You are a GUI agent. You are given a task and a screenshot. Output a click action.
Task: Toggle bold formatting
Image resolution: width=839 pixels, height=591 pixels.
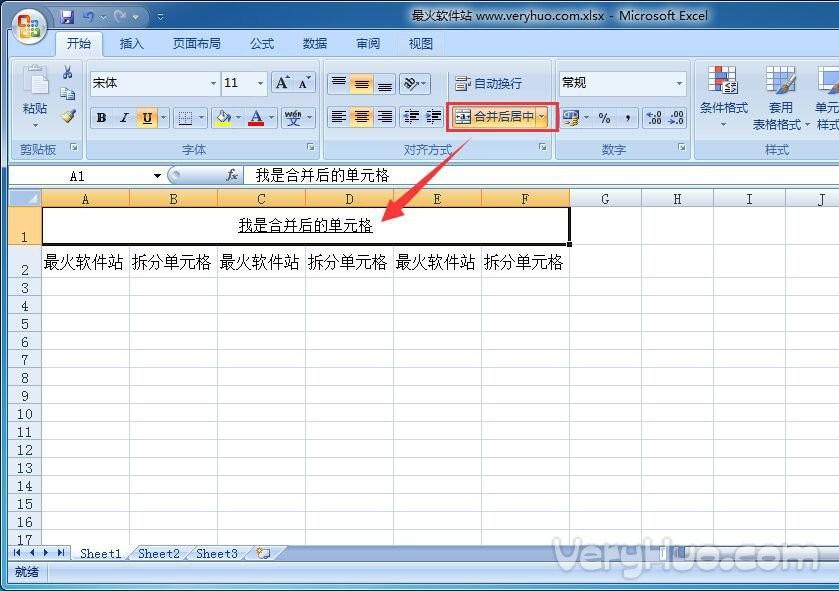101,118
